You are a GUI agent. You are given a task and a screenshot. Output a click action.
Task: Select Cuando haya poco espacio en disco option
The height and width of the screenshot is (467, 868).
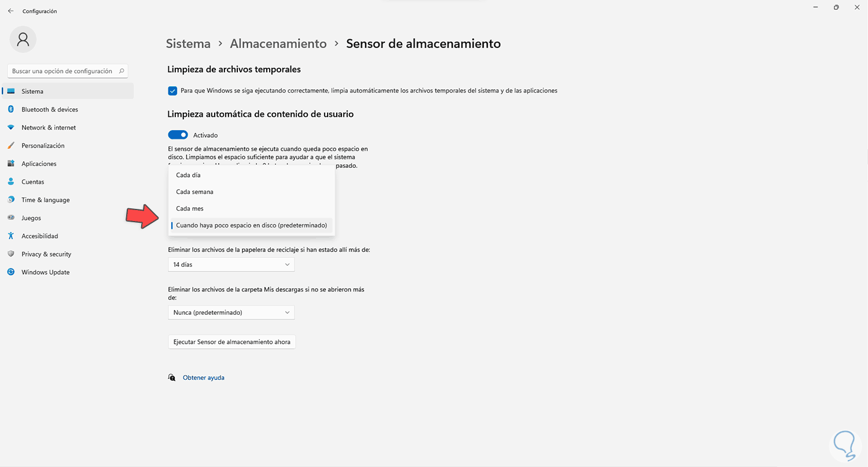251,226
